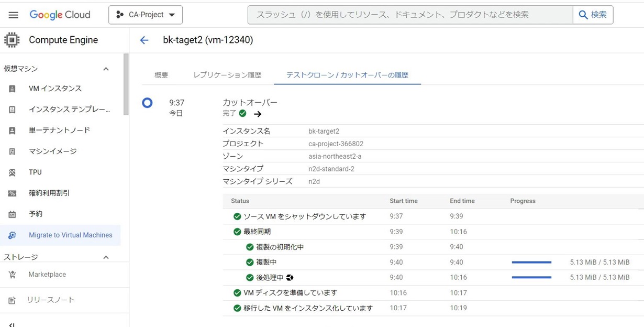Click the n2d-standard-2 machine type value

click(331, 169)
